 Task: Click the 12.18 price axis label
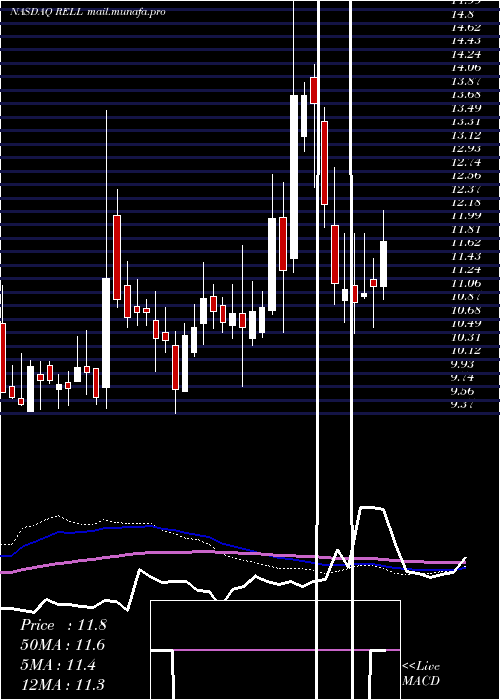click(466, 202)
